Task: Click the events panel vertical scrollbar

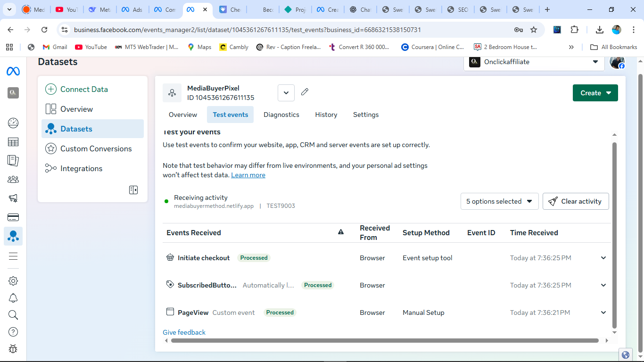Action: coord(614,235)
